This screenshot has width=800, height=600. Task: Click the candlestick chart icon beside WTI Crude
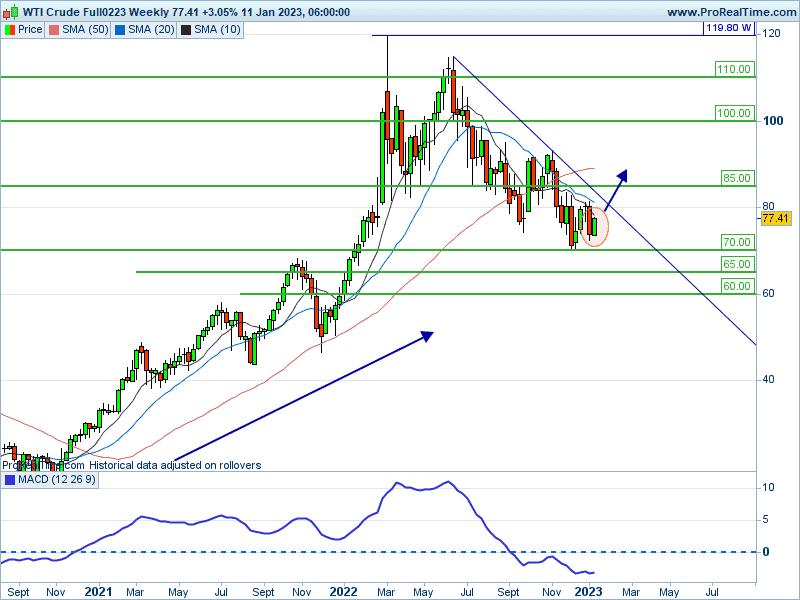9,12
